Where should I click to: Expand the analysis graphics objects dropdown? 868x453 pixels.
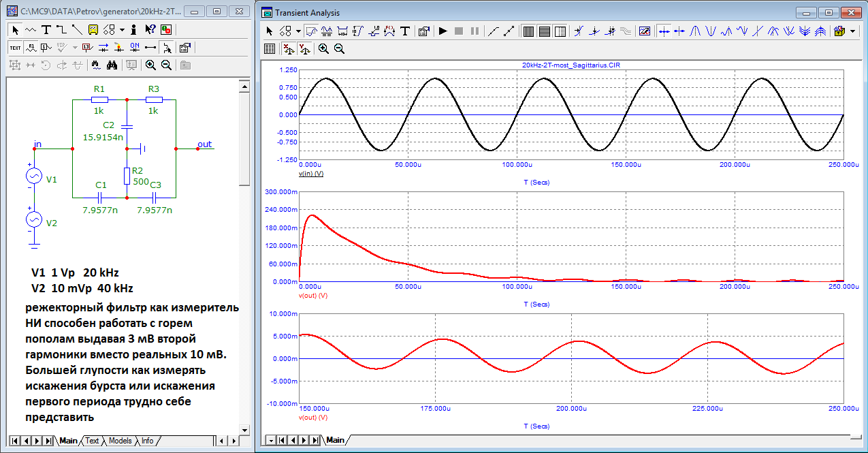(x=298, y=31)
